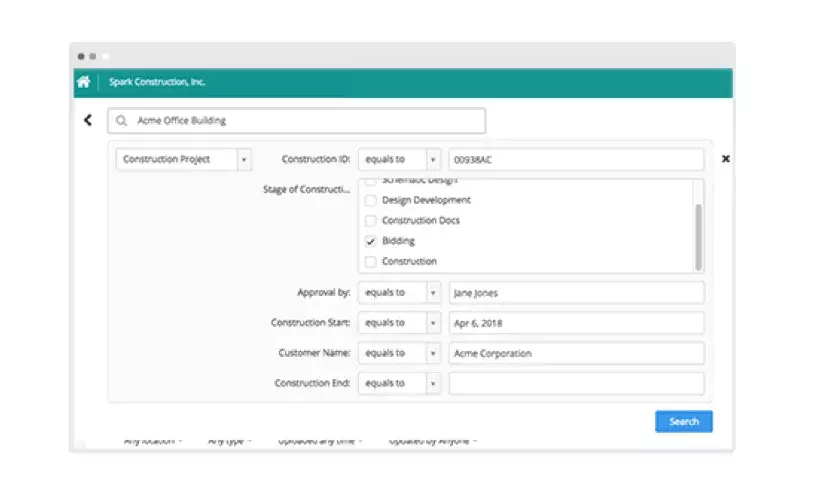Click the Stage of Constructi... label
The height and width of the screenshot is (500, 832).
point(307,189)
